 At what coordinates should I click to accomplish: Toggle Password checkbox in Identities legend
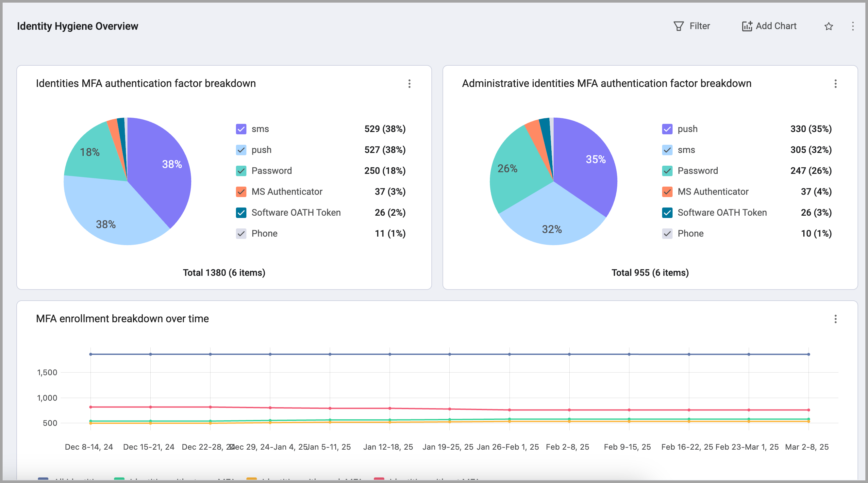(241, 171)
